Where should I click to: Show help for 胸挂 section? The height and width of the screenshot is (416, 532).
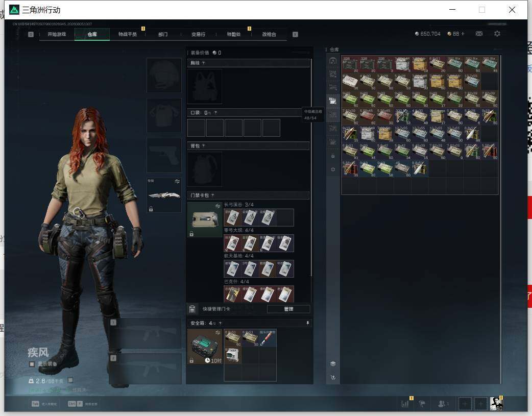click(x=203, y=63)
